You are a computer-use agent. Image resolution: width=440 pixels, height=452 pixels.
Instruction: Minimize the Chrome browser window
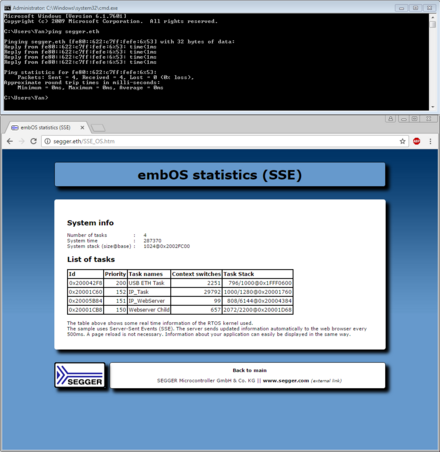point(404,119)
